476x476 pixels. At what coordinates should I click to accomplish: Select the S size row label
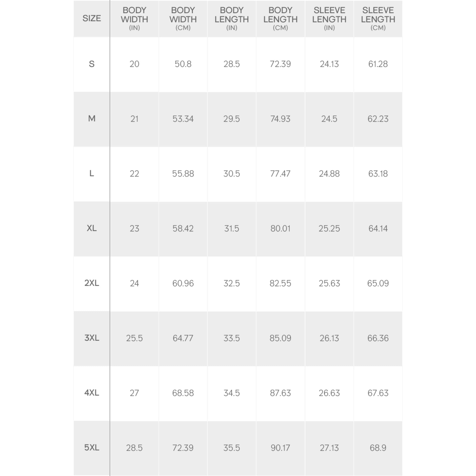(x=92, y=64)
